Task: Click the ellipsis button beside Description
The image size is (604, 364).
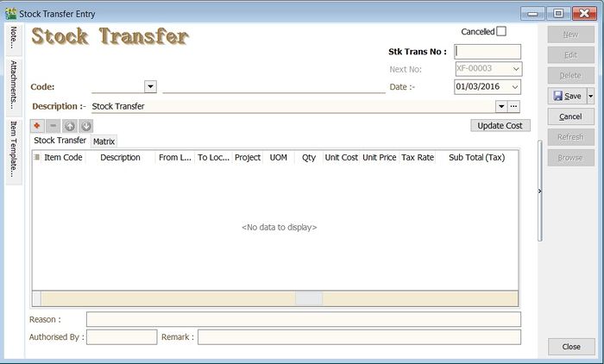Action: 514,106
